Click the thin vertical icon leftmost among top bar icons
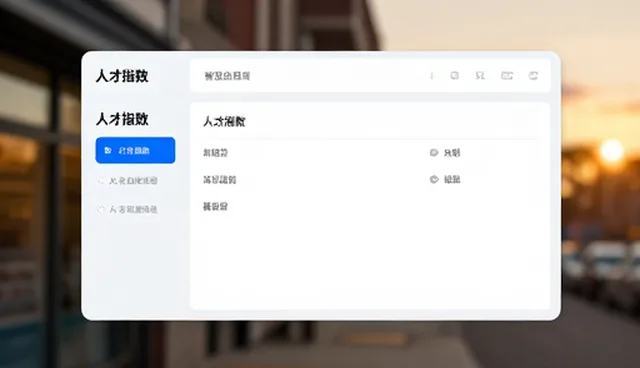 (431, 75)
